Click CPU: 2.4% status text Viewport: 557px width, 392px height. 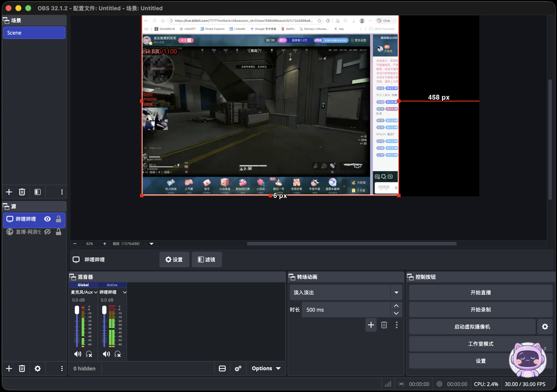[x=486, y=384]
